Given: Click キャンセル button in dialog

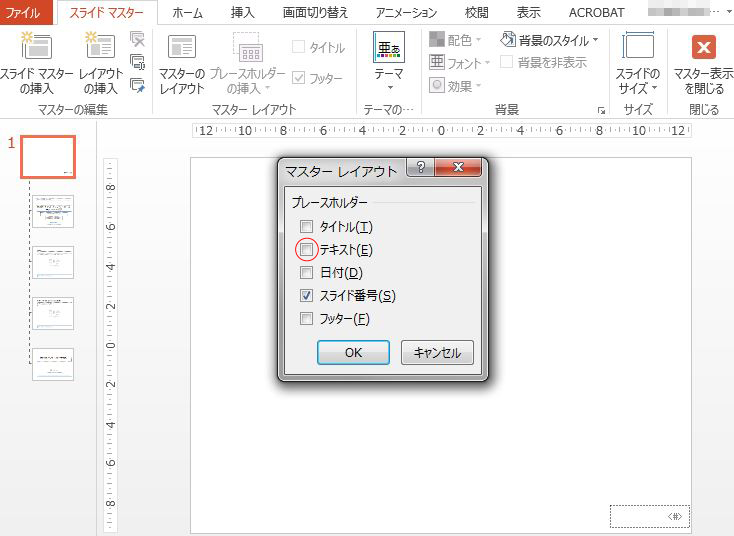Looking at the screenshot, I should [437, 352].
